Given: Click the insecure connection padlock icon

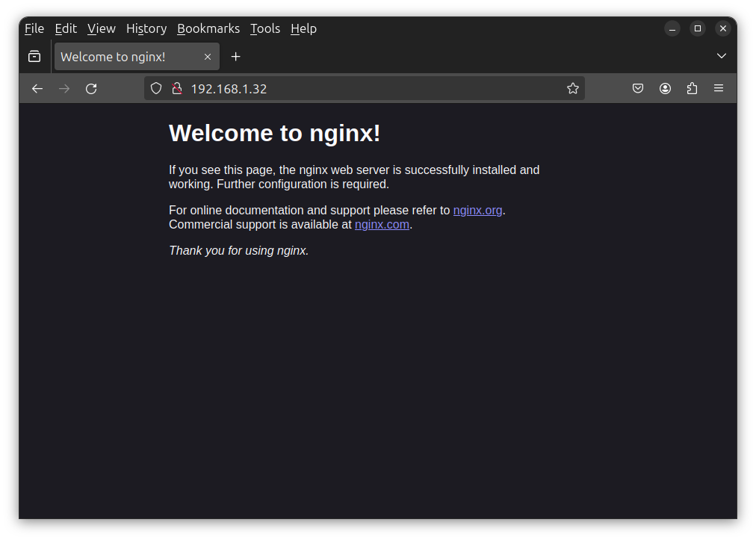Looking at the screenshot, I should [x=177, y=88].
